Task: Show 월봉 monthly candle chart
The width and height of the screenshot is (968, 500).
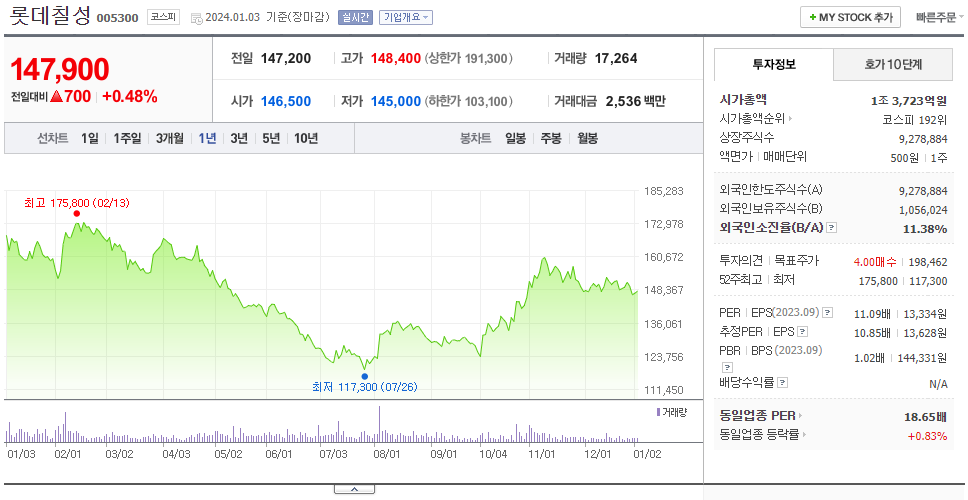Action: click(588, 138)
